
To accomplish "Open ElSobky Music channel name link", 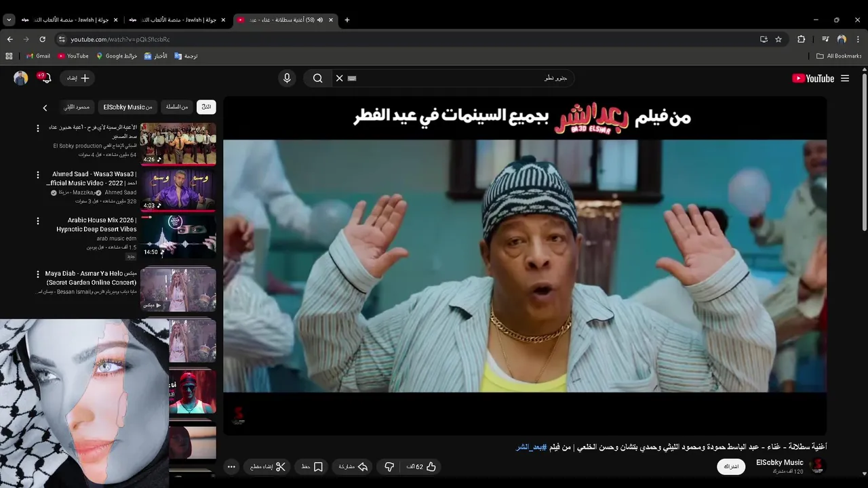I will coord(780,462).
